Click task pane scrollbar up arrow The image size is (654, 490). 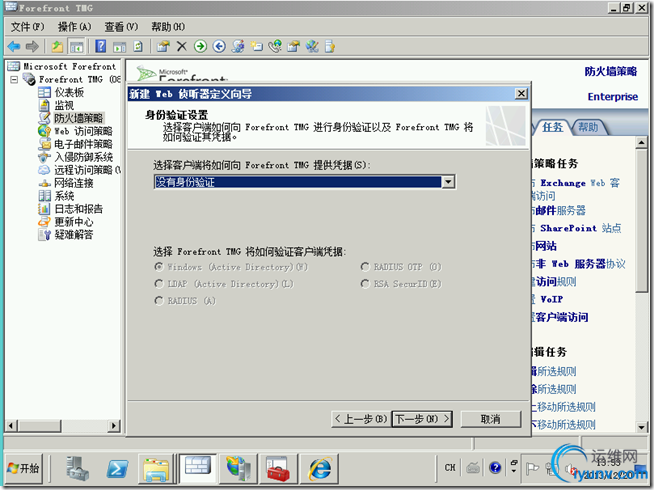(641, 143)
